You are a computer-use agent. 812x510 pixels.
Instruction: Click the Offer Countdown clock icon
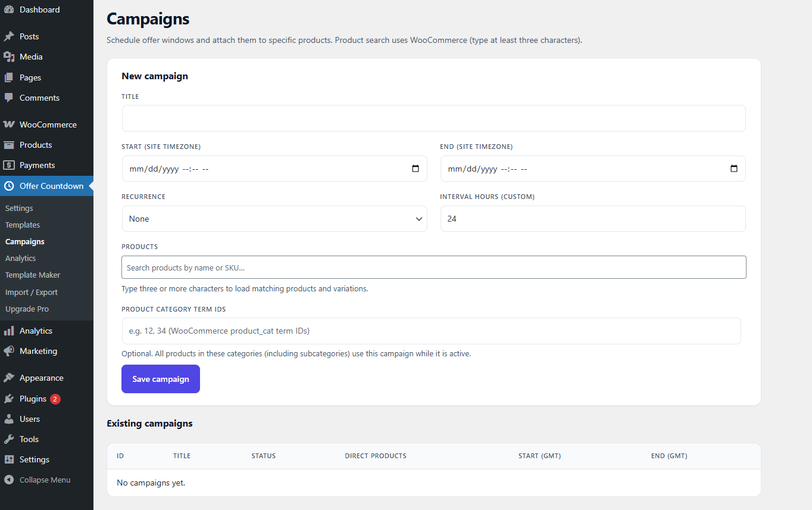pos(9,186)
